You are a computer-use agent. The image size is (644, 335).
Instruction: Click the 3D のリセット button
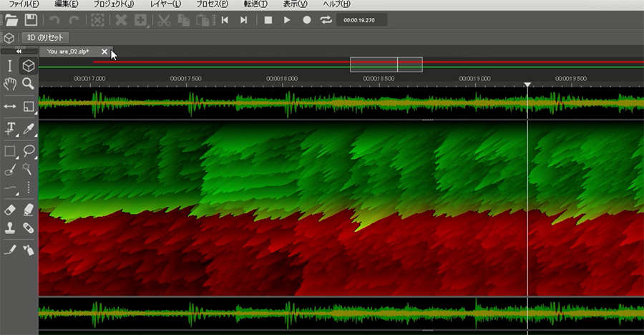point(44,37)
